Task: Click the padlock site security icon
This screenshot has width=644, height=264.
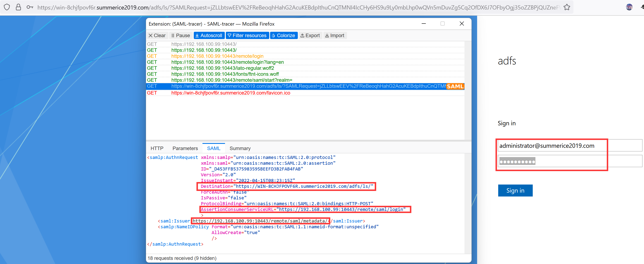Action: [x=18, y=7]
